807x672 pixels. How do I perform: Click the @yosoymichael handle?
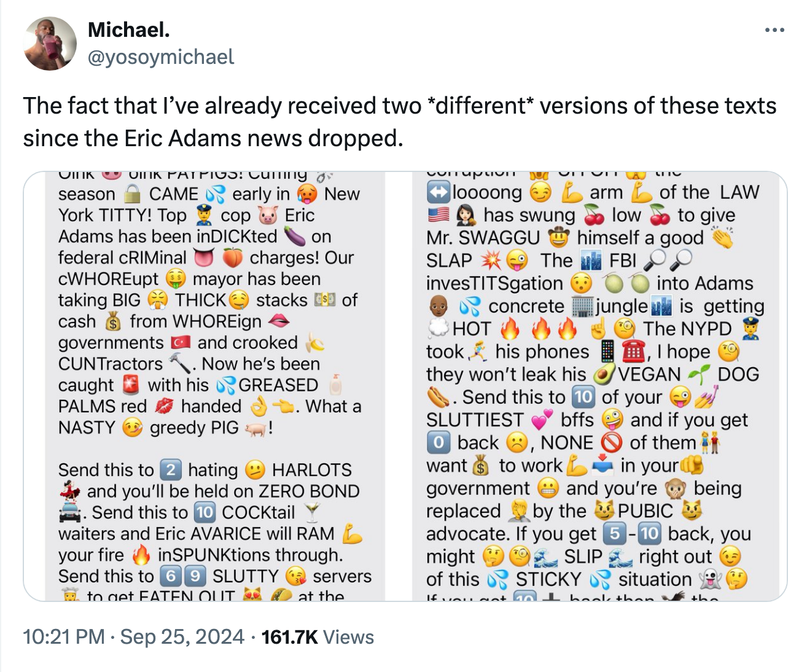point(161,57)
